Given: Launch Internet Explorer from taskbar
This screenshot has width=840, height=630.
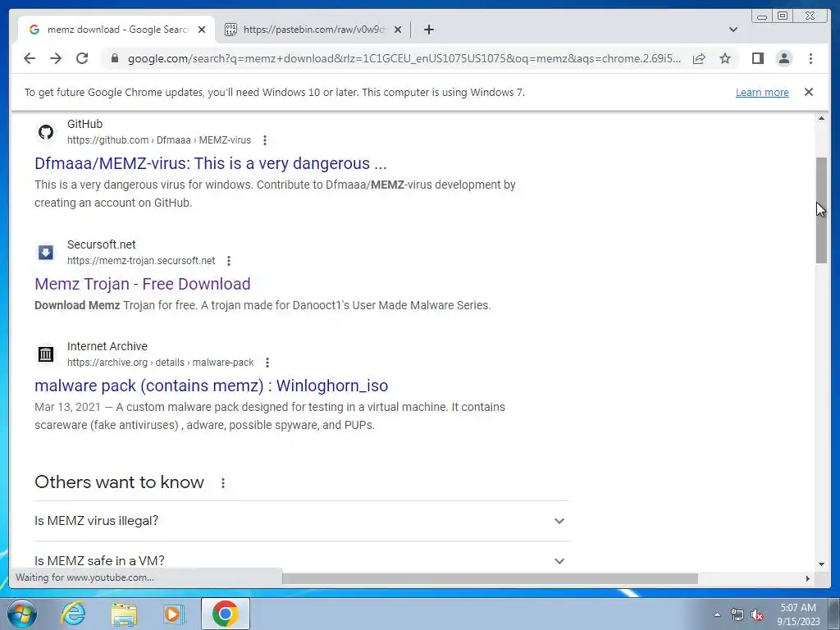Looking at the screenshot, I should 73,614.
